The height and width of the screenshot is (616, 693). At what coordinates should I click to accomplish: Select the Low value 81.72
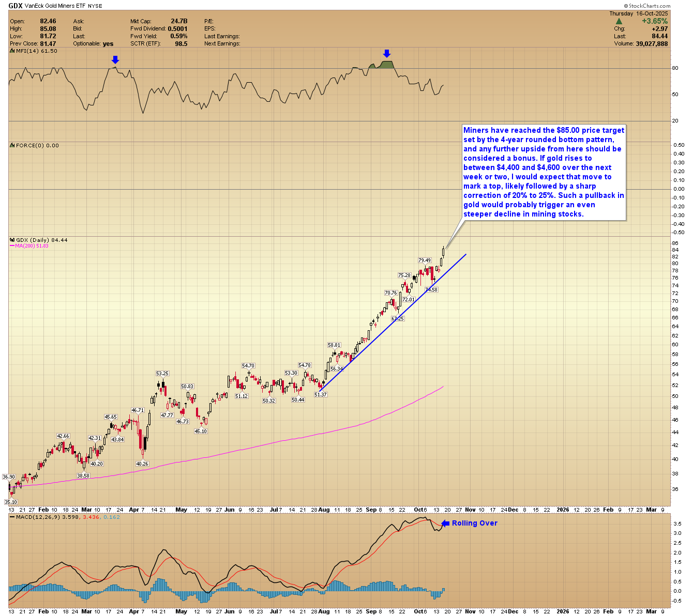(48, 36)
